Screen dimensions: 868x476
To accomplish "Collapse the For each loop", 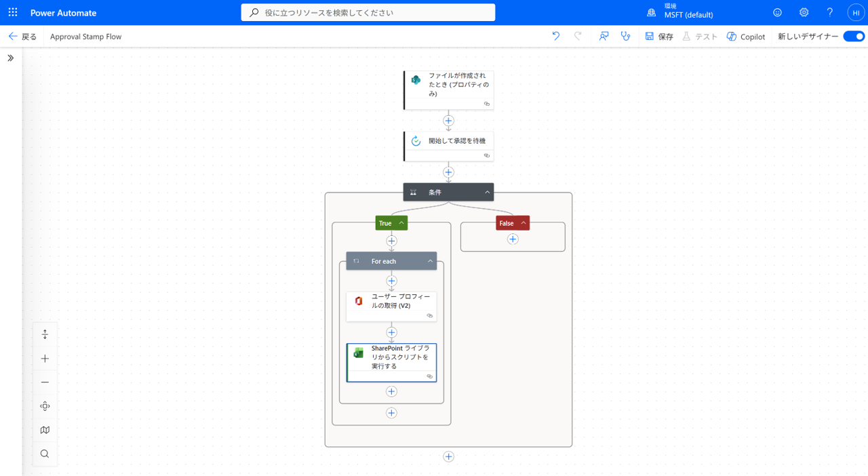I will click(430, 261).
